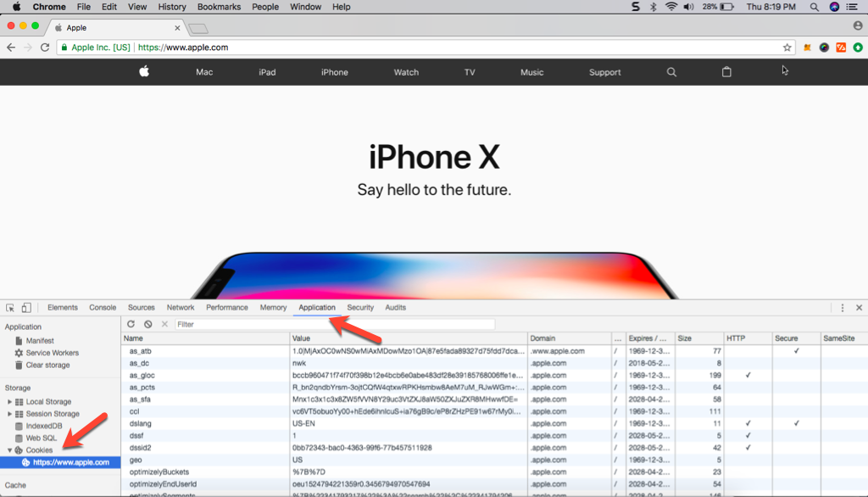Screen dimensions: 868x497
Task: Delete selected cookie with the X icon
Action: (x=164, y=324)
